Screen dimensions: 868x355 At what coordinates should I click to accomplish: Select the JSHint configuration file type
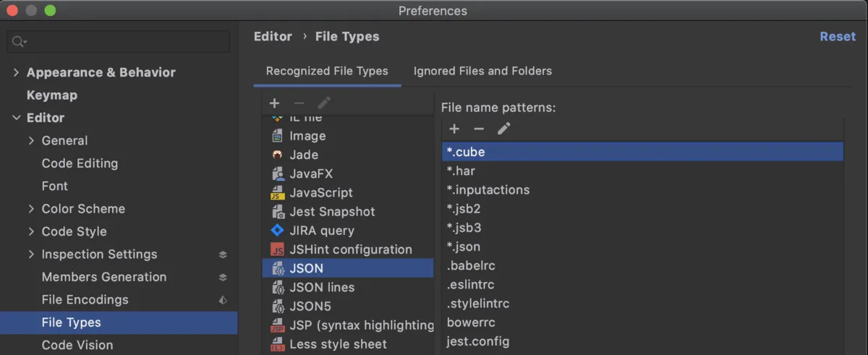[350, 249]
